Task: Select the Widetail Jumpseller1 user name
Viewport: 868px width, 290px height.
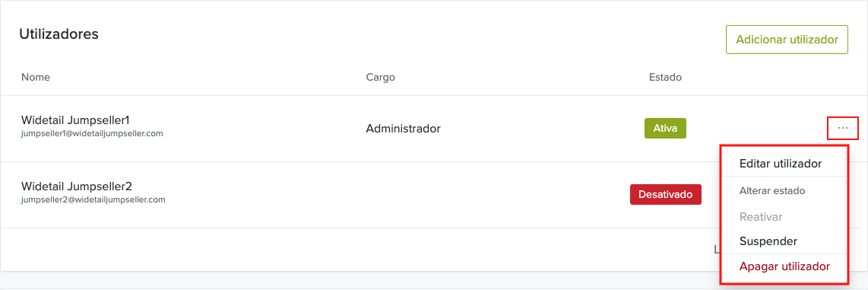Action: tap(75, 120)
